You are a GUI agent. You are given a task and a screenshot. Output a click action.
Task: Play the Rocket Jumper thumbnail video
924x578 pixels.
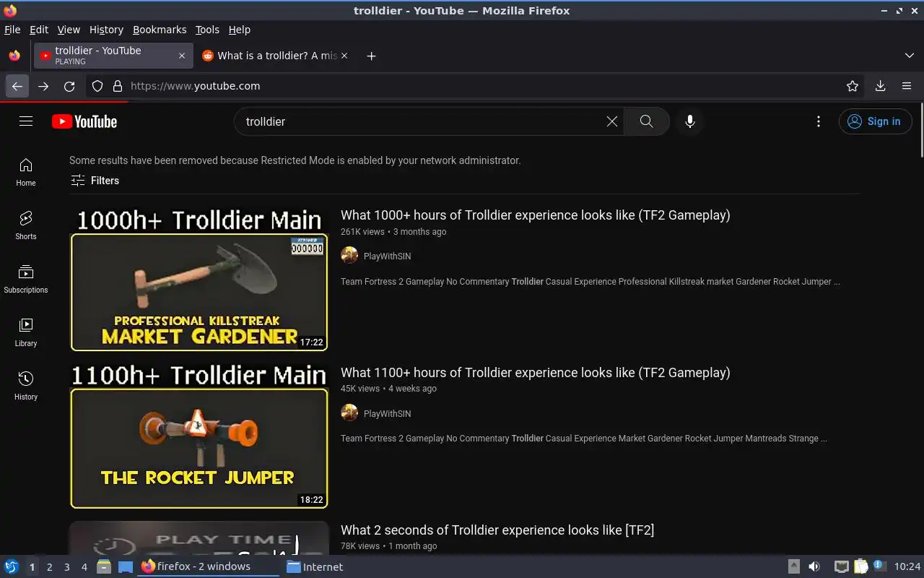pyautogui.click(x=199, y=436)
